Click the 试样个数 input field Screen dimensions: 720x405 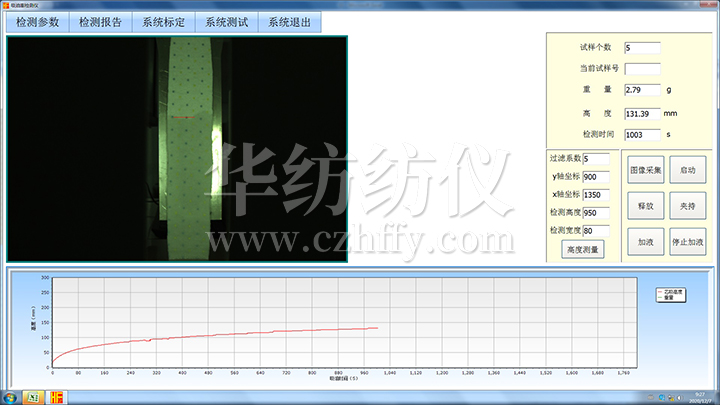click(x=642, y=47)
